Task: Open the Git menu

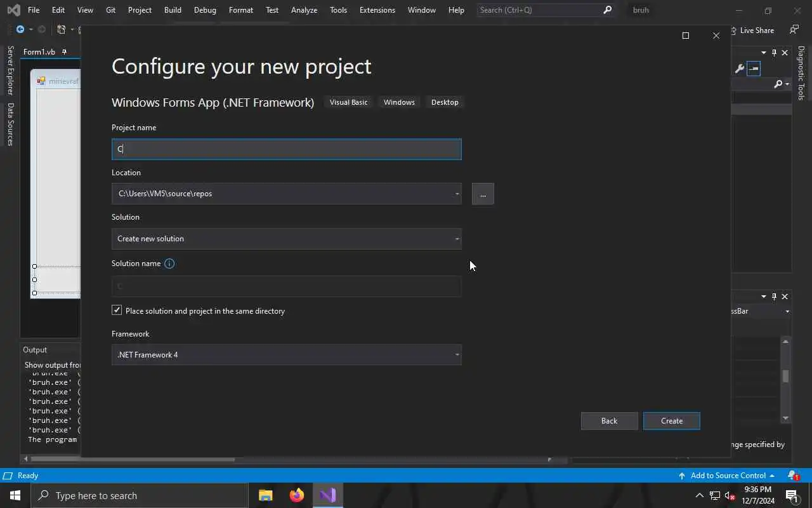Action: tap(110, 10)
